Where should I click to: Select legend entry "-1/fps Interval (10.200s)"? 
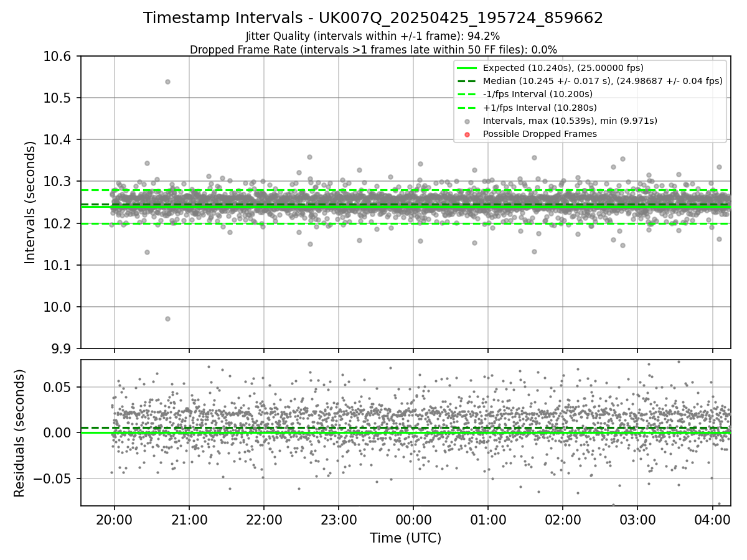point(538,94)
